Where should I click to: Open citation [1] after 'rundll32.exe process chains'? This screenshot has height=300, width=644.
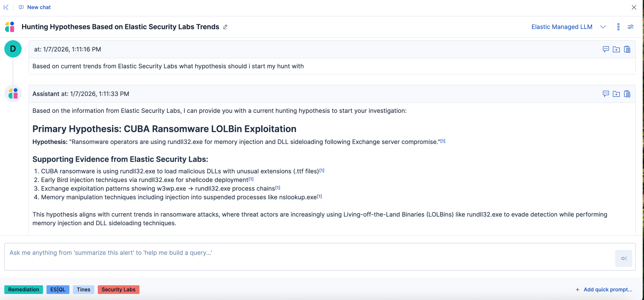click(278, 188)
